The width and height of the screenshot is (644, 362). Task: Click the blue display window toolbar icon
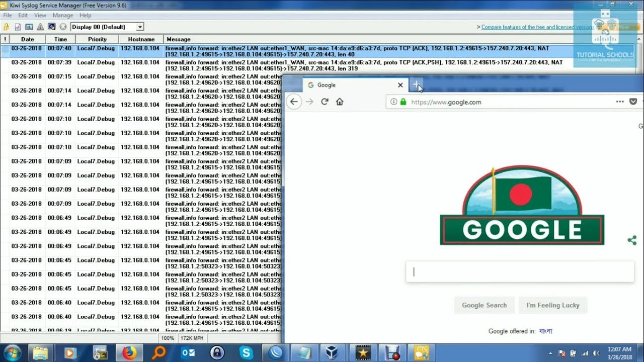coord(51,27)
